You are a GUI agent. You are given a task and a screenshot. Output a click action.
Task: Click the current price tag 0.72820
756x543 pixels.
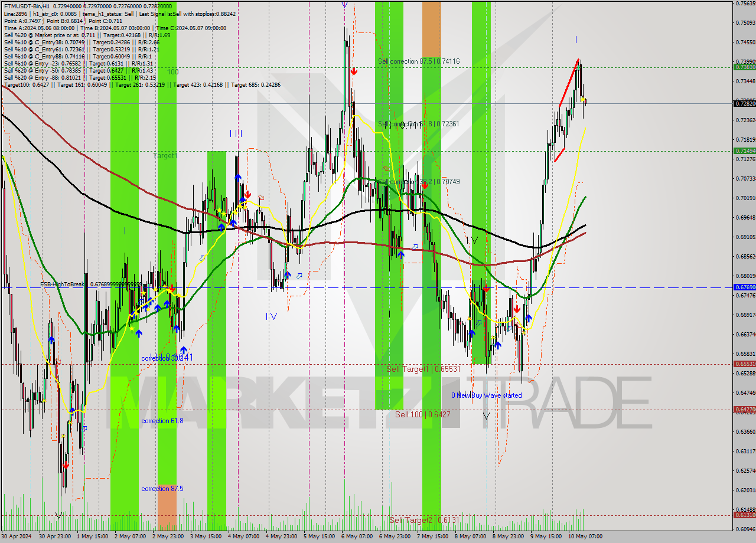click(x=744, y=104)
